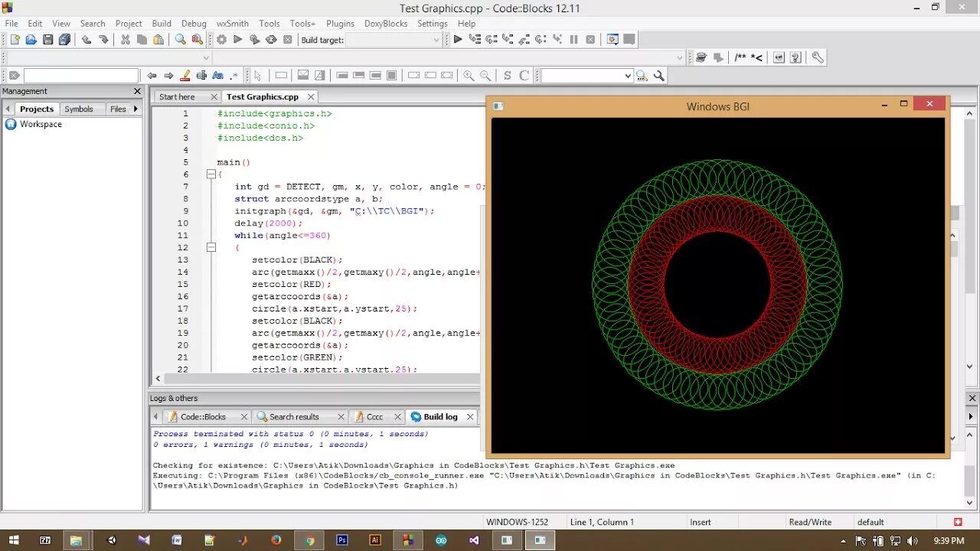Abort the build with the stop icon

point(288,40)
